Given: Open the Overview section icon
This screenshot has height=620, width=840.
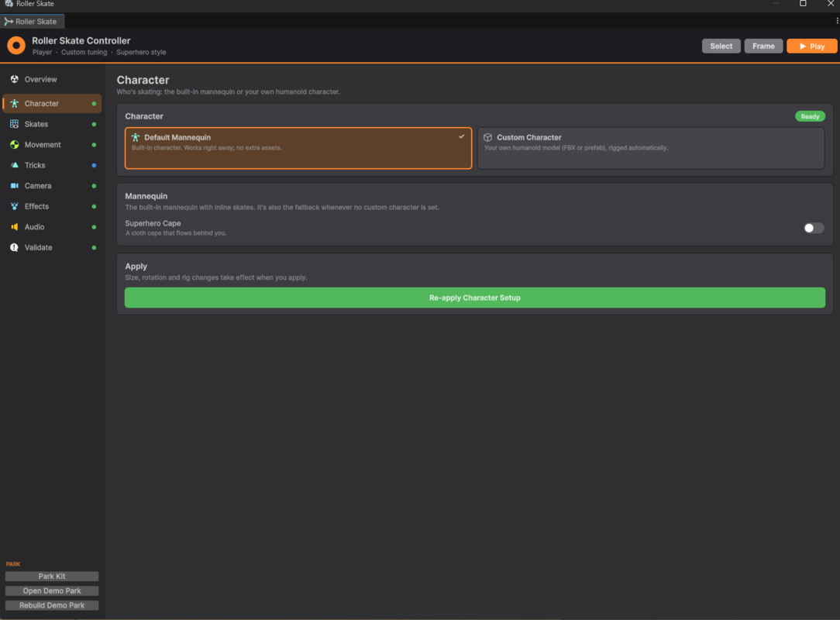Looking at the screenshot, I should (15, 79).
